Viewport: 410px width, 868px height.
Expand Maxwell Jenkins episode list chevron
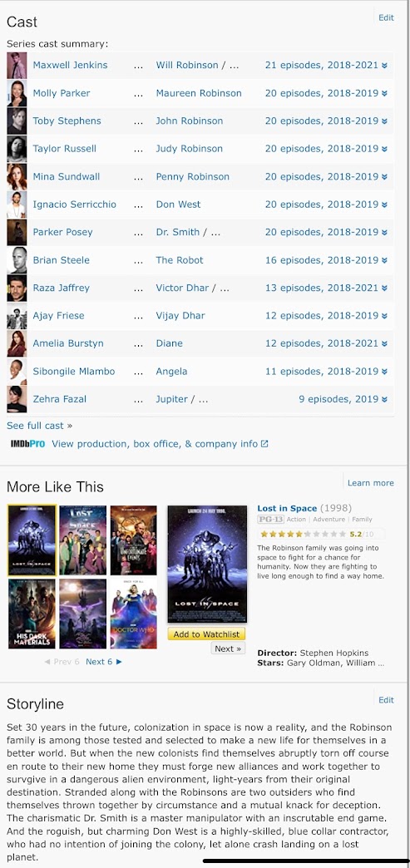(x=384, y=66)
